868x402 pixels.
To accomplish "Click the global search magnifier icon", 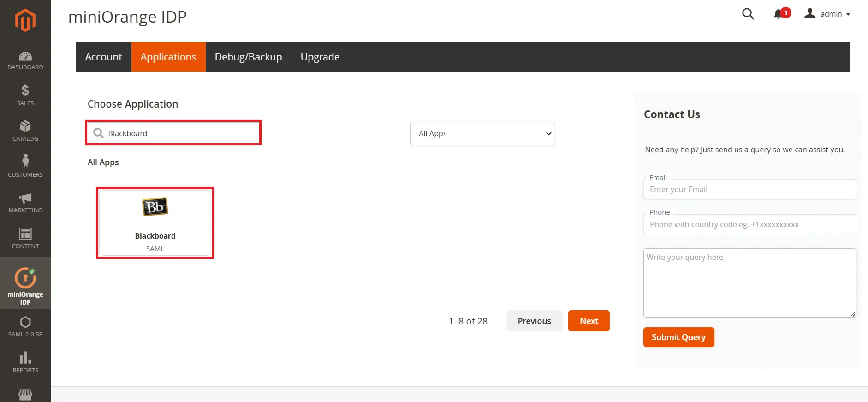I will coord(748,14).
